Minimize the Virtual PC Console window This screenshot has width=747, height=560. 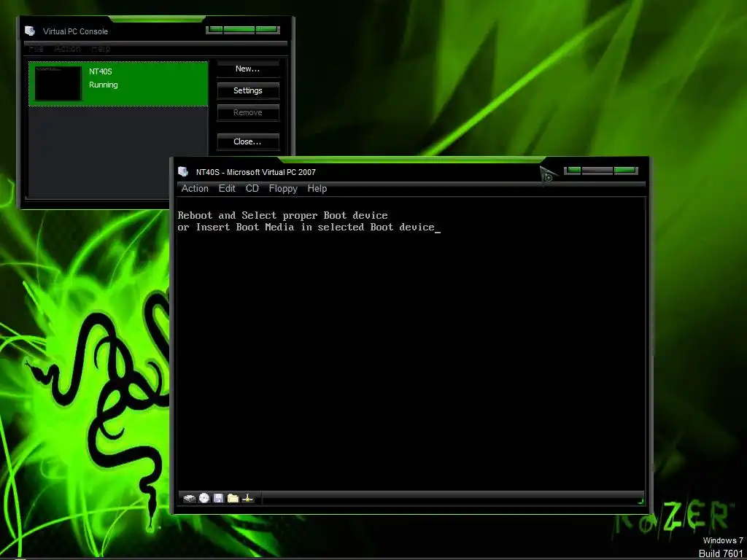214,29
